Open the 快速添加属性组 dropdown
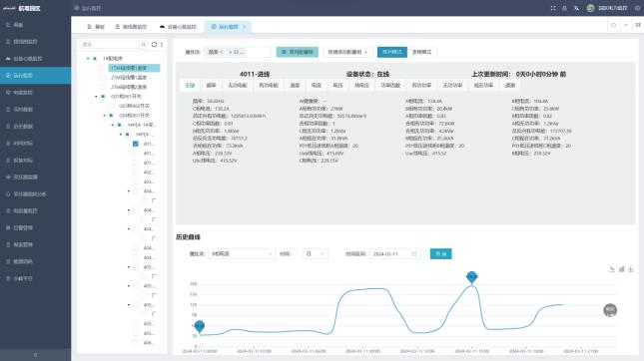The width and height of the screenshot is (644, 361). tap(347, 52)
